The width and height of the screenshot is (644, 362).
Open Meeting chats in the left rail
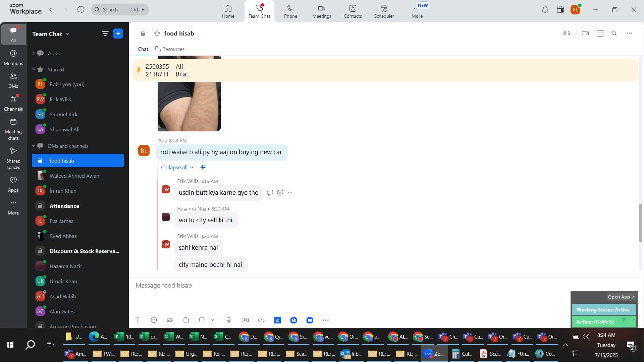click(13, 129)
